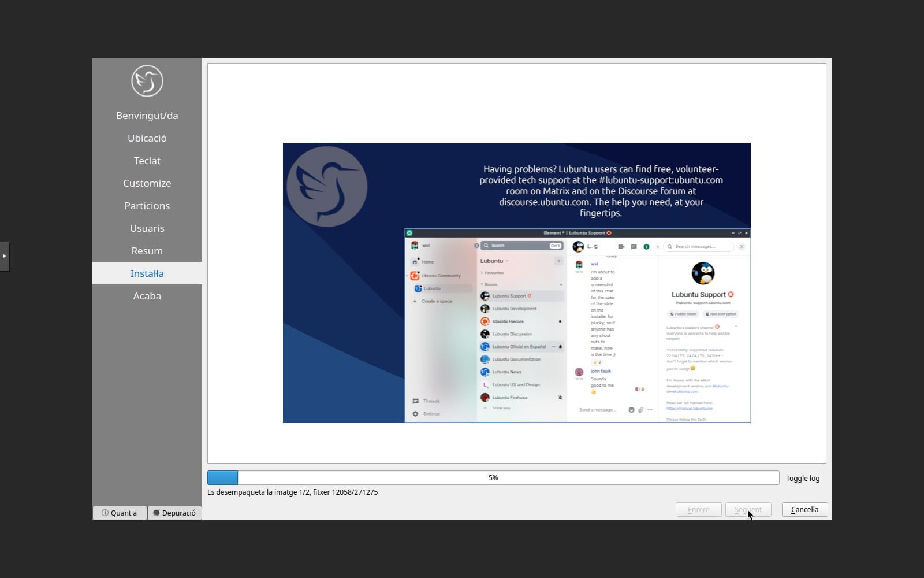
Task: Expand the side panel arrow at screen edge
Action: [x=4, y=256]
